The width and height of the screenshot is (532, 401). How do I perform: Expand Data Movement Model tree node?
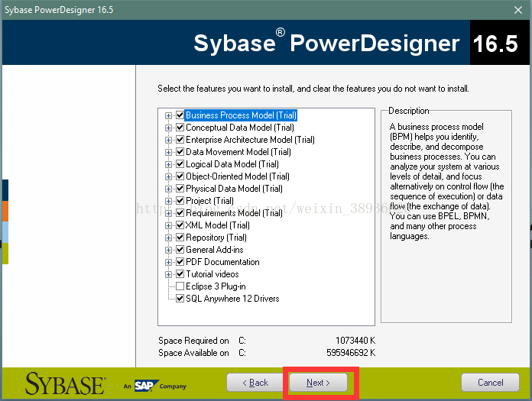click(x=168, y=152)
